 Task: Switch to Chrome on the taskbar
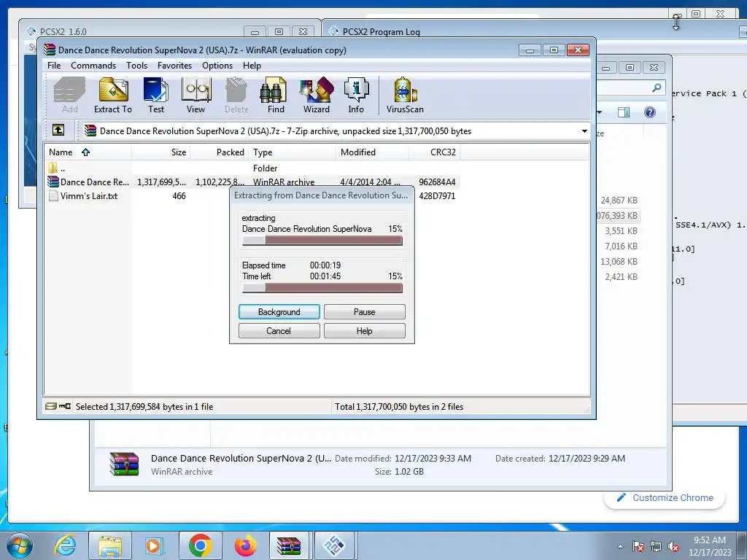click(x=200, y=545)
